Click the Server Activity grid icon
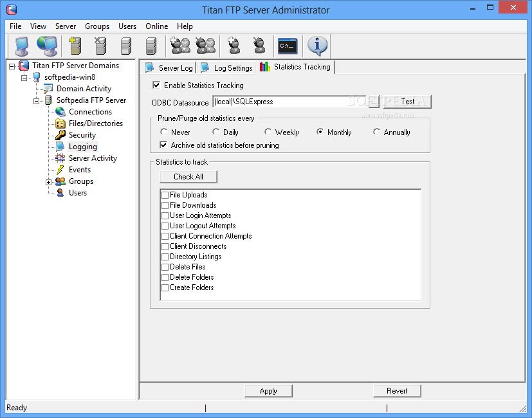 click(x=60, y=158)
